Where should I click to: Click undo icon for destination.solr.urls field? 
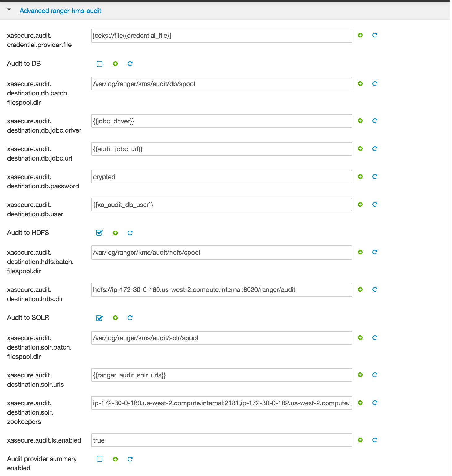pyautogui.click(x=375, y=375)
